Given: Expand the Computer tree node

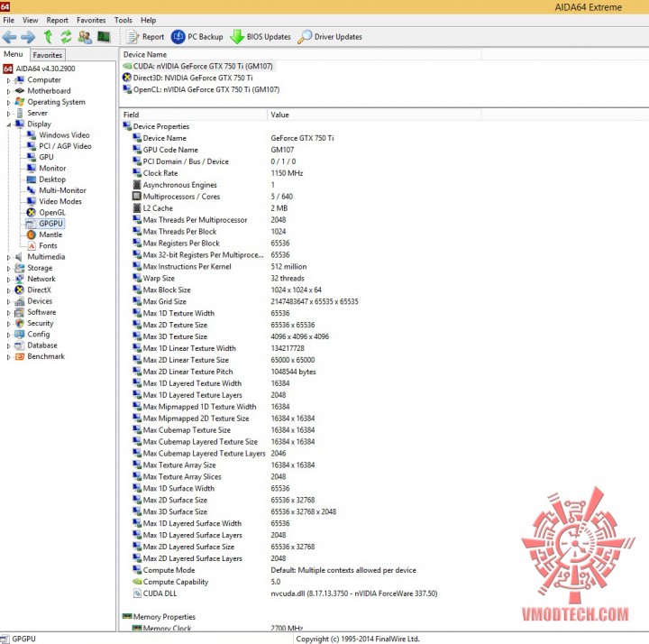Looking at the screenshot, I should [x=8, y=80].
